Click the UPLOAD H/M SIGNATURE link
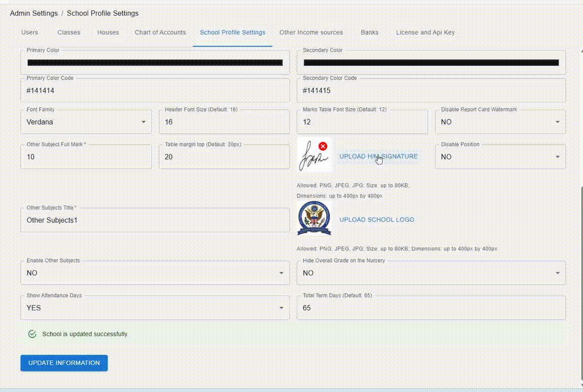 click(378, 156)
